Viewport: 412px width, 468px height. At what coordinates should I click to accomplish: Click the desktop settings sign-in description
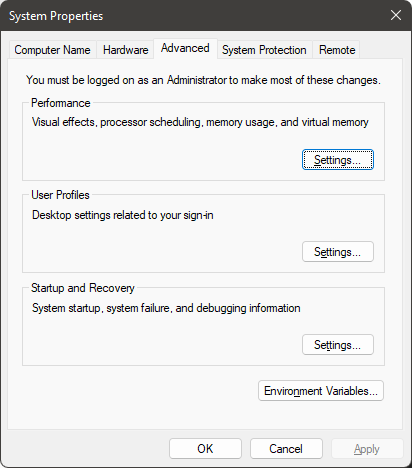(123, 215)
